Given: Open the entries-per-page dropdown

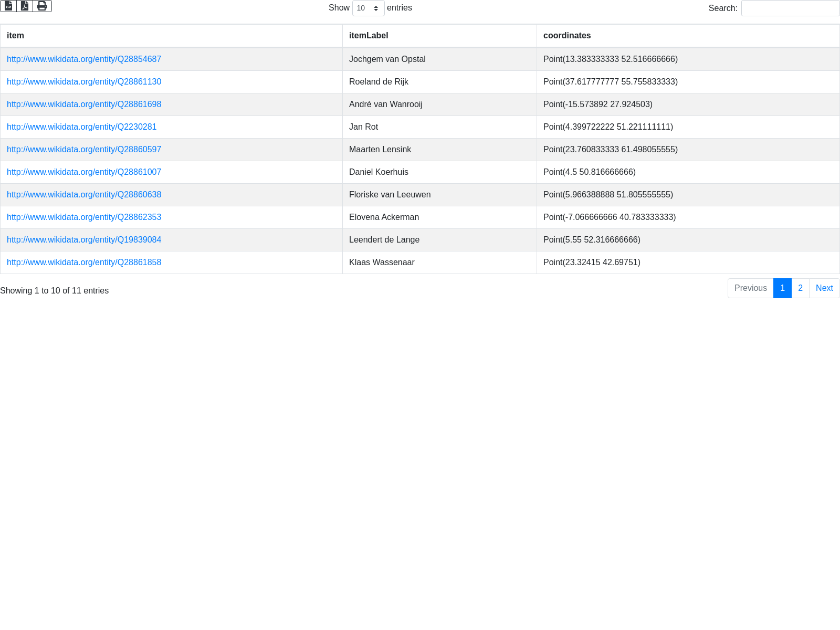Looking at the screenshot, I should pos(368,8).
